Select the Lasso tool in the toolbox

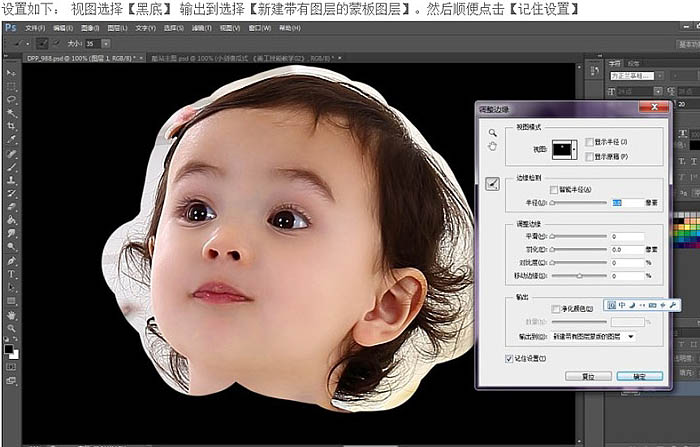[x=11, y=100]
